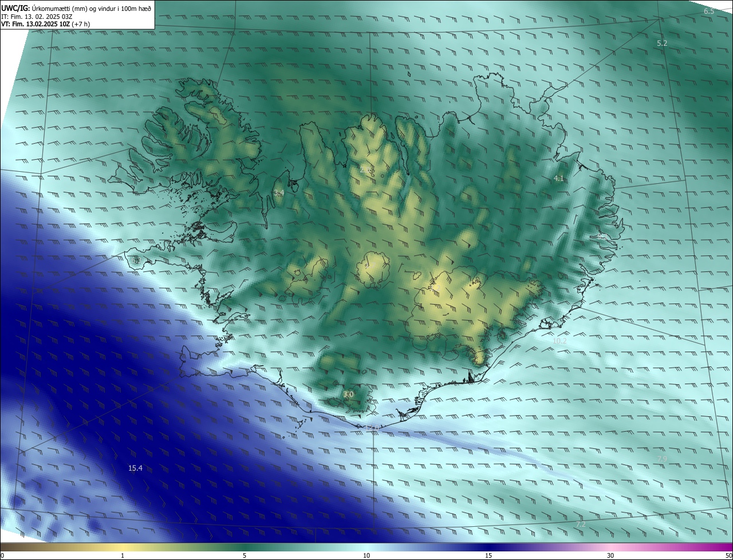Click the color scale tick labeled 50
Screen dimensions: 733x560
coord(728,555)
